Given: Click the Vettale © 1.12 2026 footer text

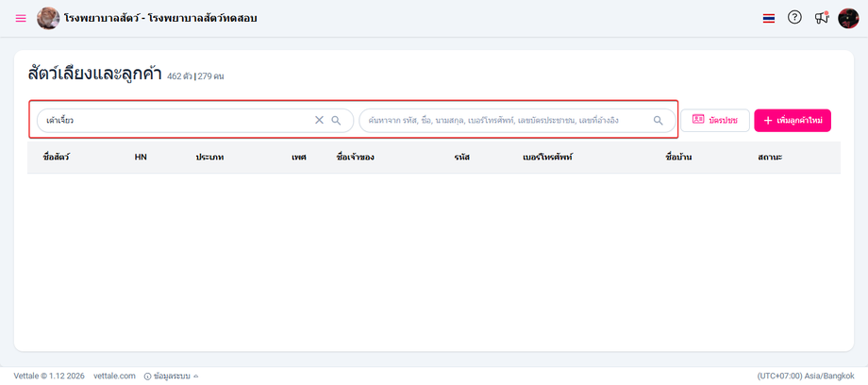Looking at the screenshot, I should coord(49,376).
